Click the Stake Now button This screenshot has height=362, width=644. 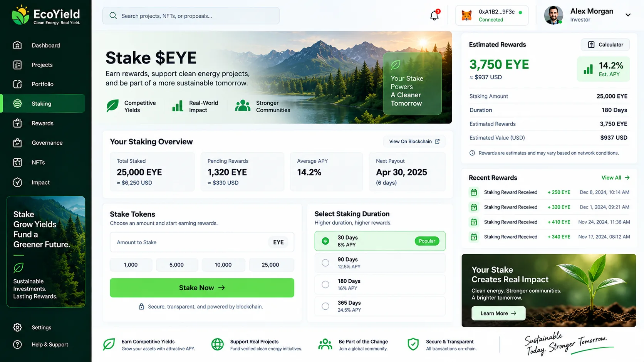tap(202, 288)
